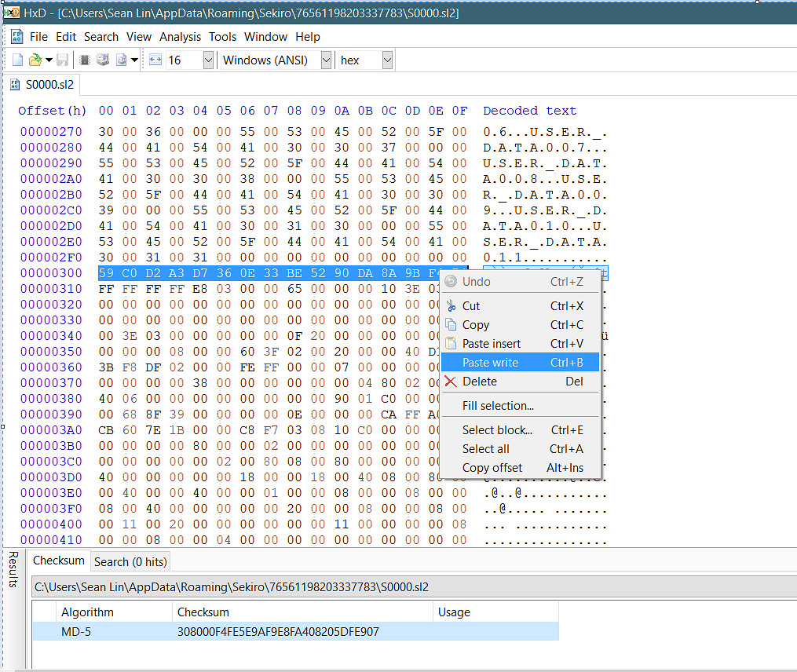Click the Open RAM icon in toolbar
Image resolution: width=797 pixels, height=672 pixels.
[85, 60]
